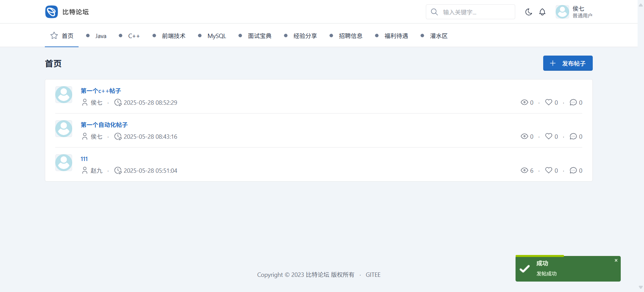644x292 pixels.
Task: Open post titled 第一个自动化帖子
Action: (x=104, y=125)
